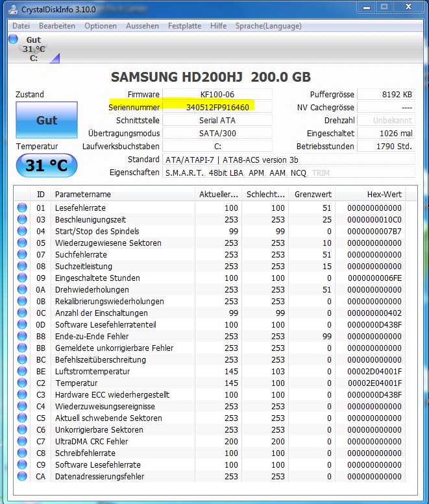Click status orb for Wiederzuweisungsereignisse row

[22, 406]
